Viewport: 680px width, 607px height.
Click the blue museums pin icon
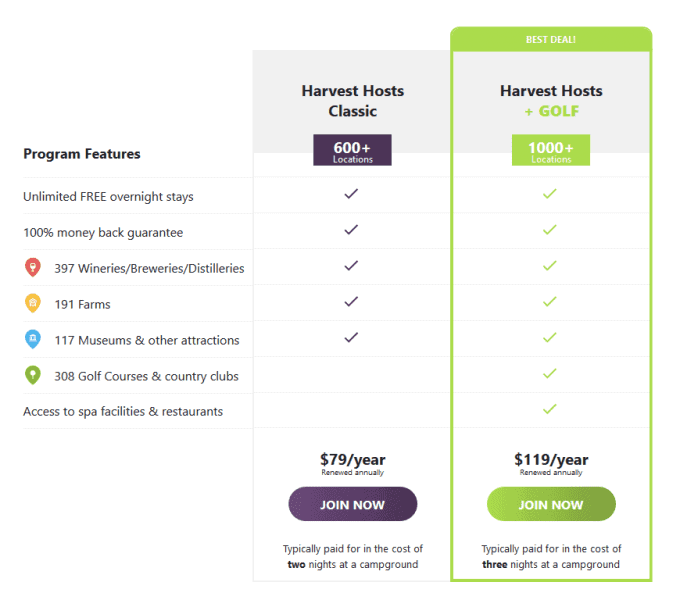[33, 339]
